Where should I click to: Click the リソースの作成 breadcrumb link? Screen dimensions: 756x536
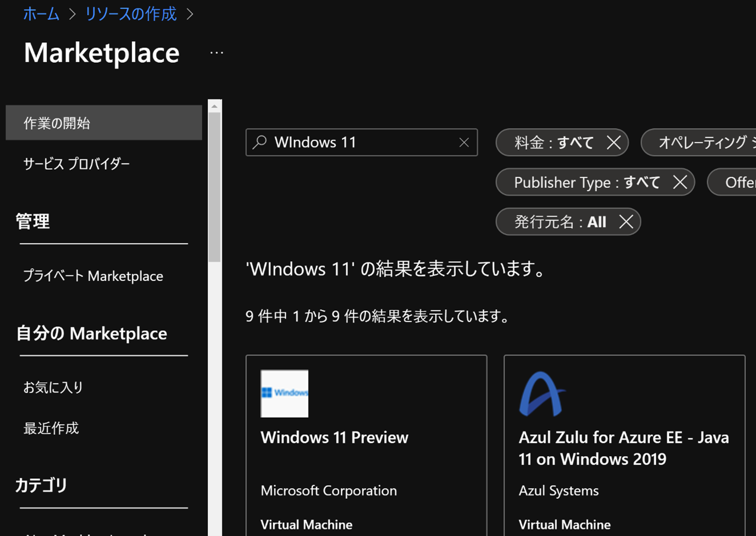(x=131, y=14)
